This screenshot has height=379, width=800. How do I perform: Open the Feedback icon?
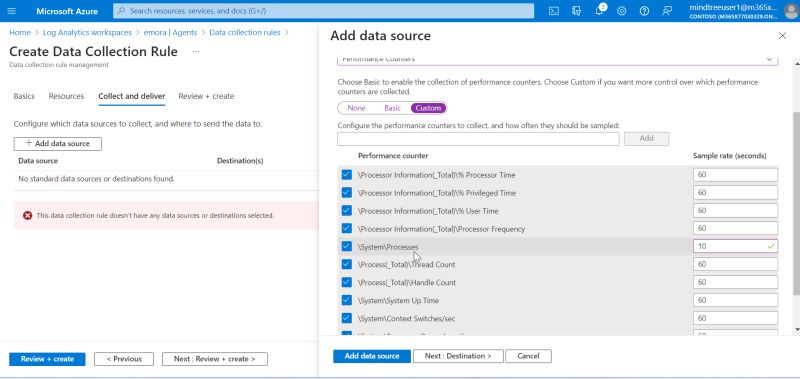click(667, 11)
